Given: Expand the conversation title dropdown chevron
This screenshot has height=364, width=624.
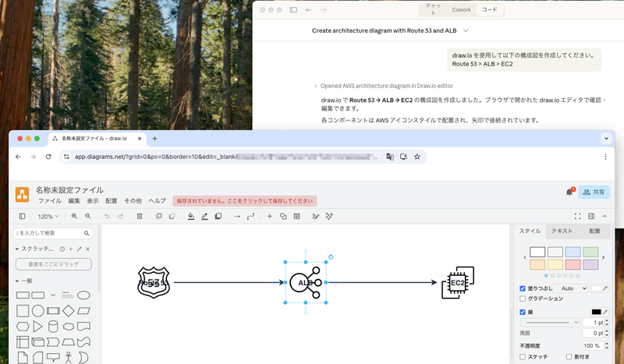Looking at the screenshot, I should point(466,30).
